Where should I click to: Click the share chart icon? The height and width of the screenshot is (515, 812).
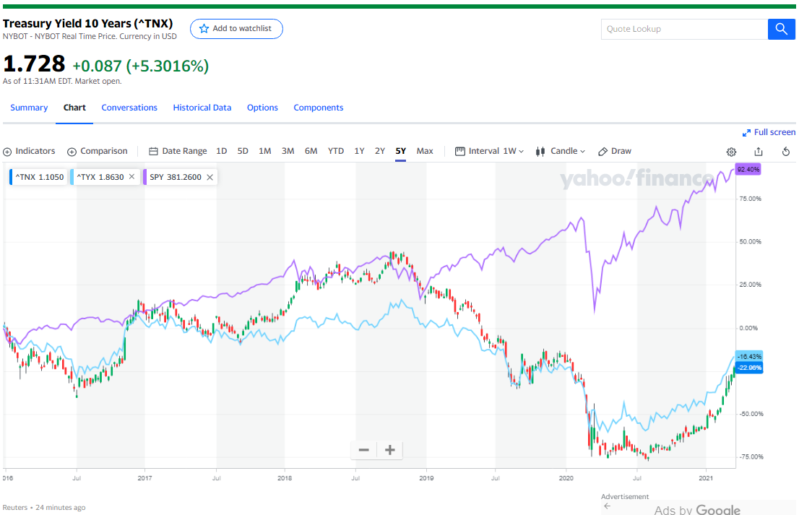coord(759,152)
